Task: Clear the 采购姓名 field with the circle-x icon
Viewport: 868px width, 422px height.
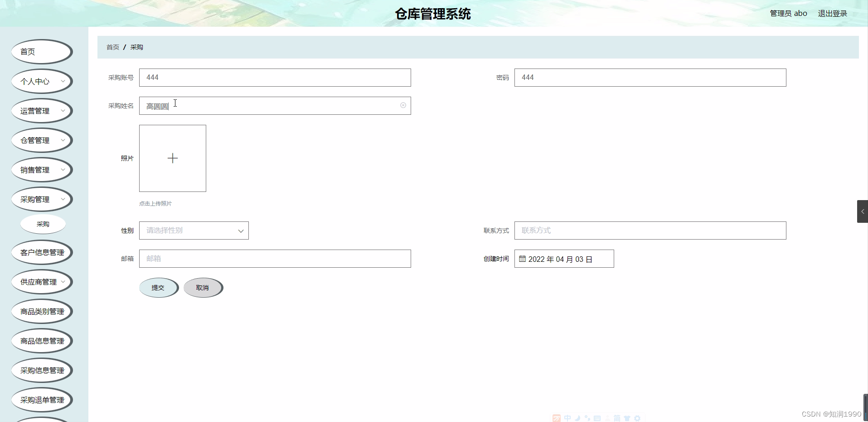Action: click(403, 105)
